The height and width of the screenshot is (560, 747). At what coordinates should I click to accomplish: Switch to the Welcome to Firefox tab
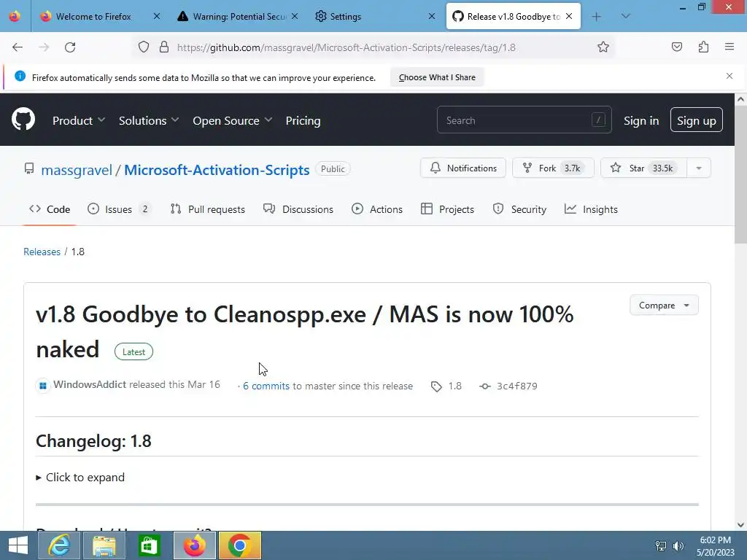click(93, 17)
